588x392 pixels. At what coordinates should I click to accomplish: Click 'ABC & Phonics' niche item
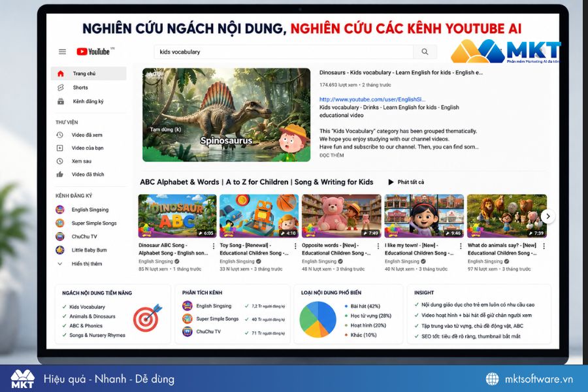click(86, 325)
